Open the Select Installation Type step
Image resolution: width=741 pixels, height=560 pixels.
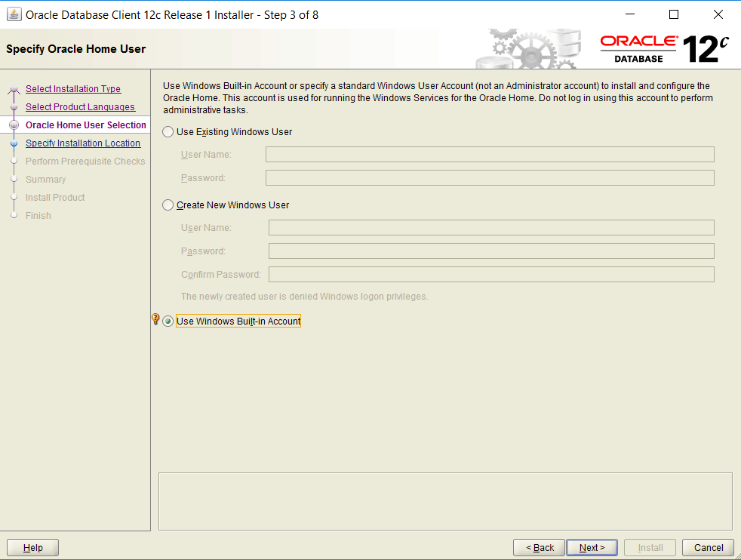pyautogui.click(x=73, y=89)
